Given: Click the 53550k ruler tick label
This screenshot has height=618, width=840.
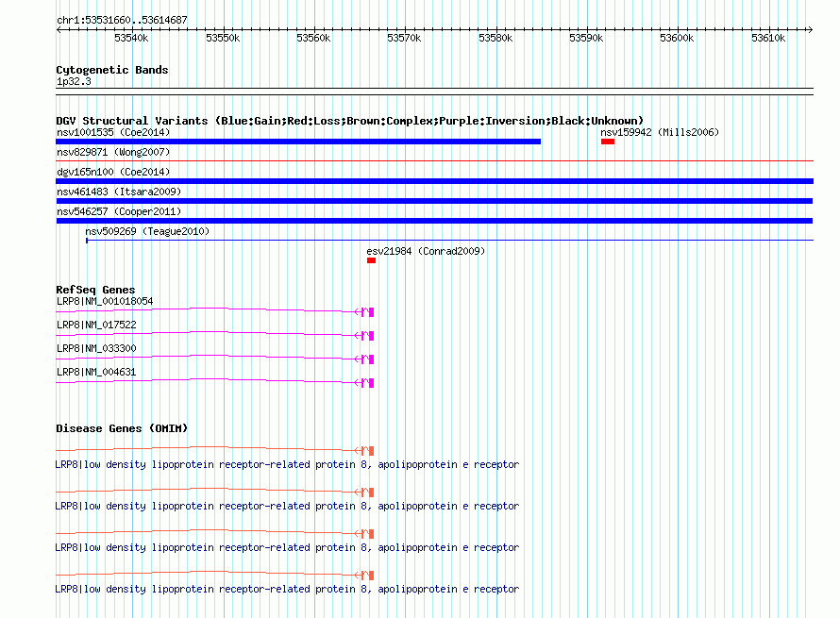Looking at the screenshot, I should coord(223,39).
